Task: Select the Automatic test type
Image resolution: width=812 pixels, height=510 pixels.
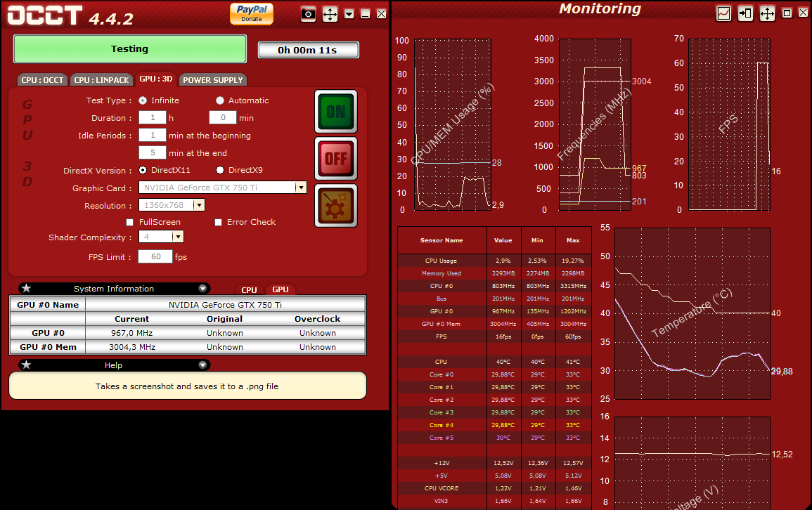Action: coord(220,100)
